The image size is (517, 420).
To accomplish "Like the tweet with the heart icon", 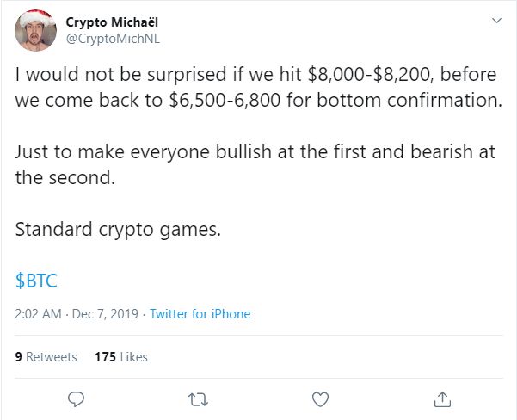I will pos(320,398).
